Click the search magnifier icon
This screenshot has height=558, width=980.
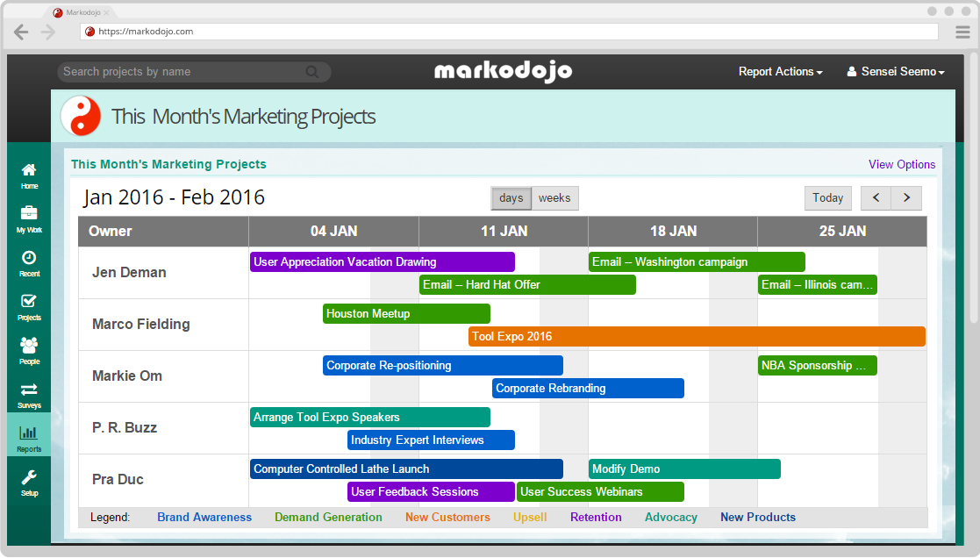tap(311, 72)
